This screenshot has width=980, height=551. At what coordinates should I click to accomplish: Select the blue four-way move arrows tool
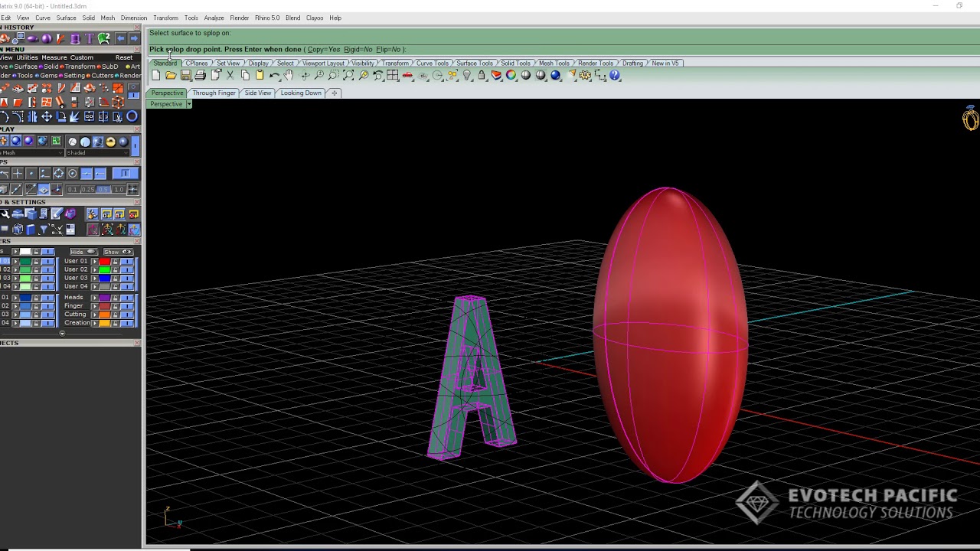point(47,116)
